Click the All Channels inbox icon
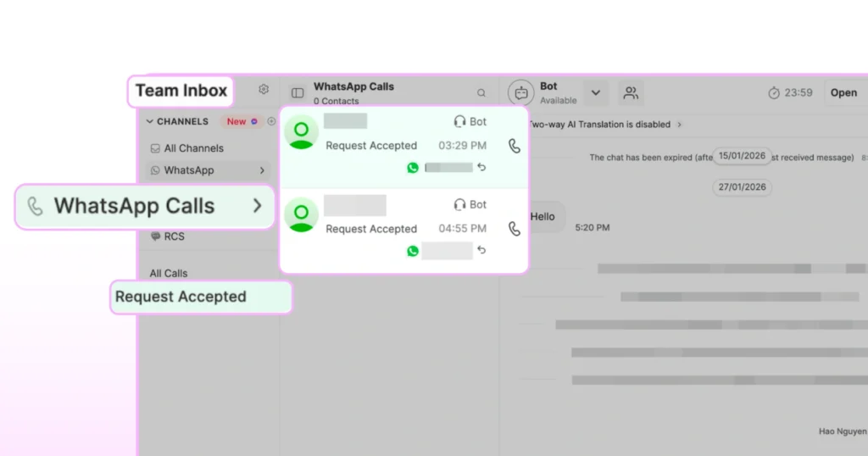Screen dimensions: 868x456 coord(155,148)
